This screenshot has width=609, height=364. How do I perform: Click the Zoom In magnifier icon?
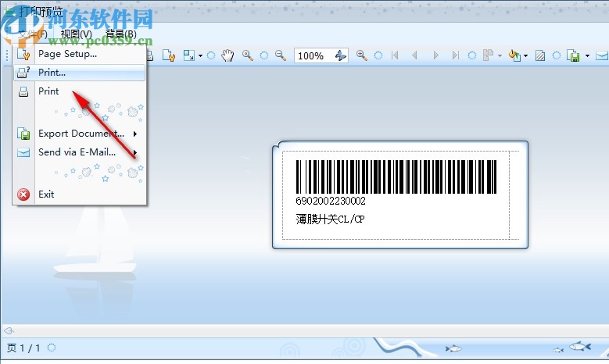pyautogui.click(x=362, y=55)
